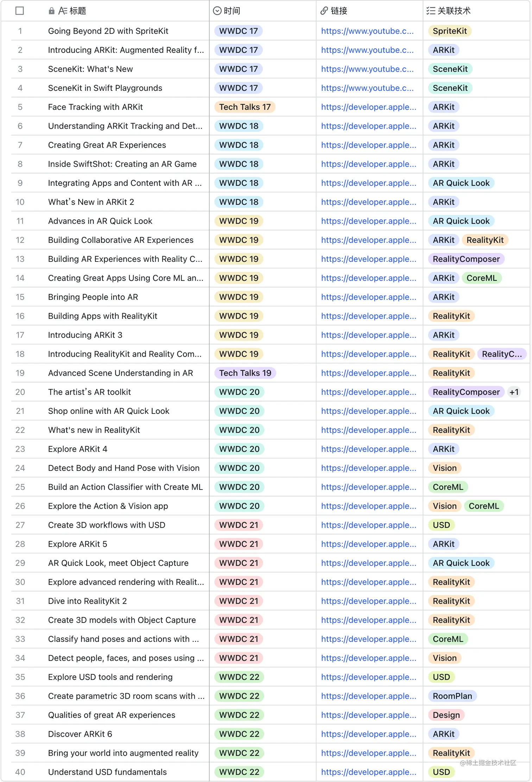
Task: Select title 'SceneKit in Swift Playgrounds'
Action: pos(105,88)
